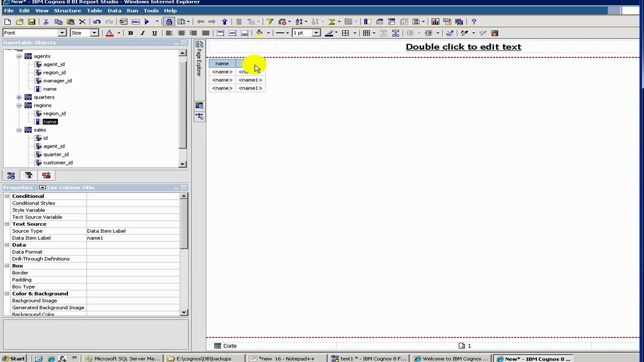The height and width of the screenshot is (362, 644).
Task: Select manager_id under agents
Action: (x=57, y=80)
